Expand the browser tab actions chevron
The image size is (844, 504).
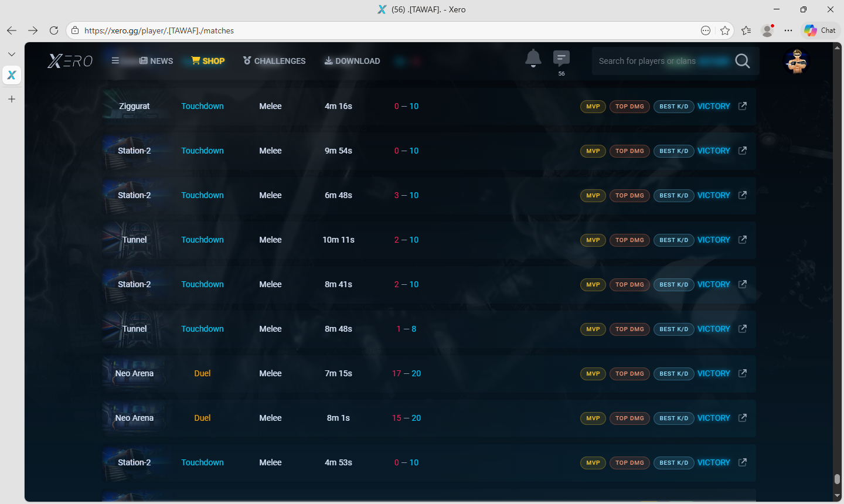(x=12, y=54)
